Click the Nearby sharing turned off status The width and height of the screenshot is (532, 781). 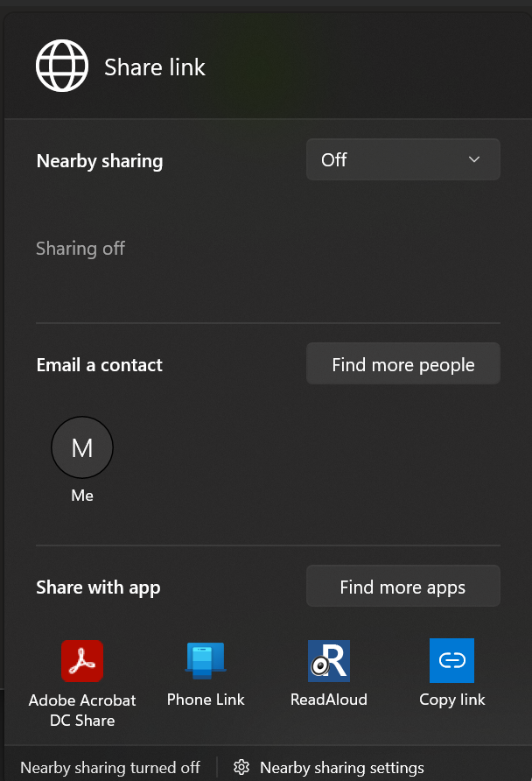109,768
